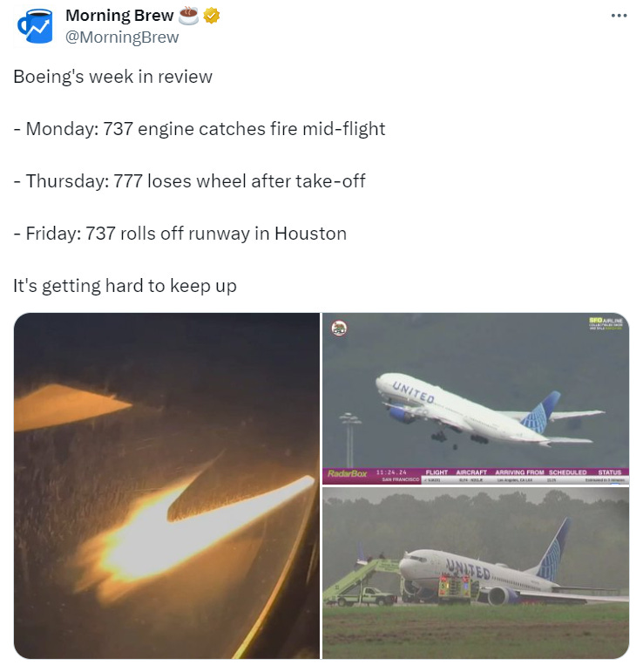Click the Morning Brew display name

coord(119,16)
